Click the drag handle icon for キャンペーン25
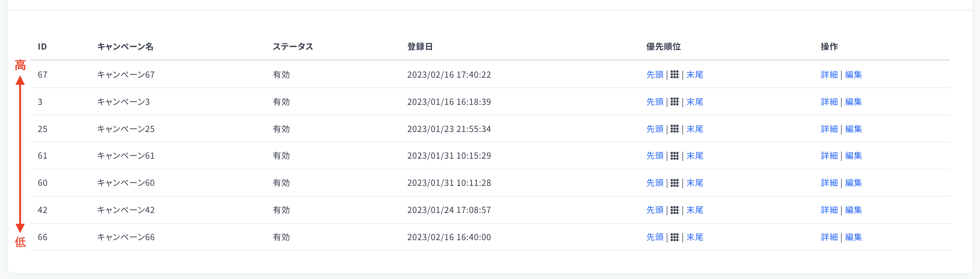The width and height of the screenshot is (980, 279). click(675, 129)
